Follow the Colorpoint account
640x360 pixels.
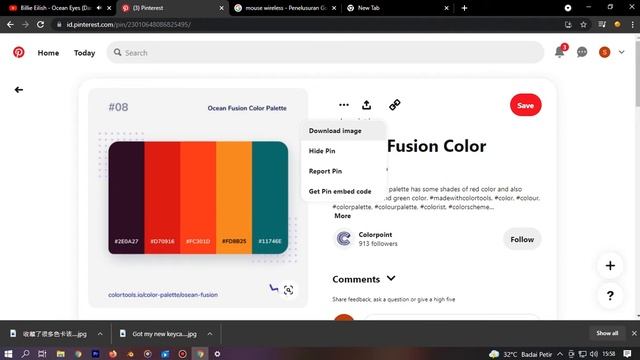click(522, 239)
